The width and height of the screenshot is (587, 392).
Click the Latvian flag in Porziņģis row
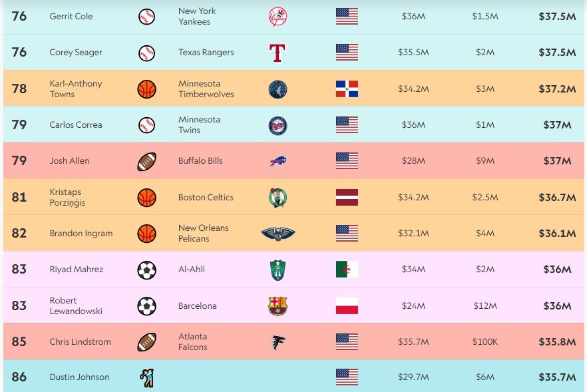(x=347, y=198)
